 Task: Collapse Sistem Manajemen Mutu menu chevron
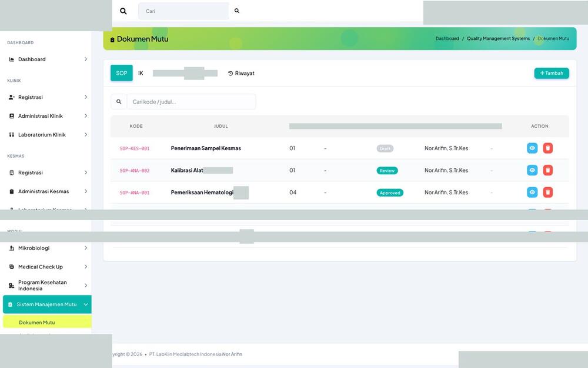pyautogui.click(x=85, y=304)
